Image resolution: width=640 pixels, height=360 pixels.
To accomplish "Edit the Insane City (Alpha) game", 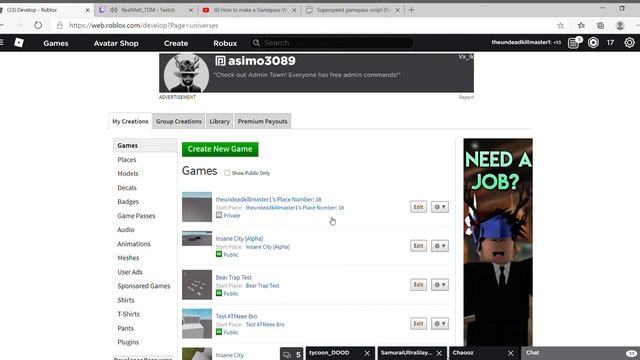I will 418,246.
